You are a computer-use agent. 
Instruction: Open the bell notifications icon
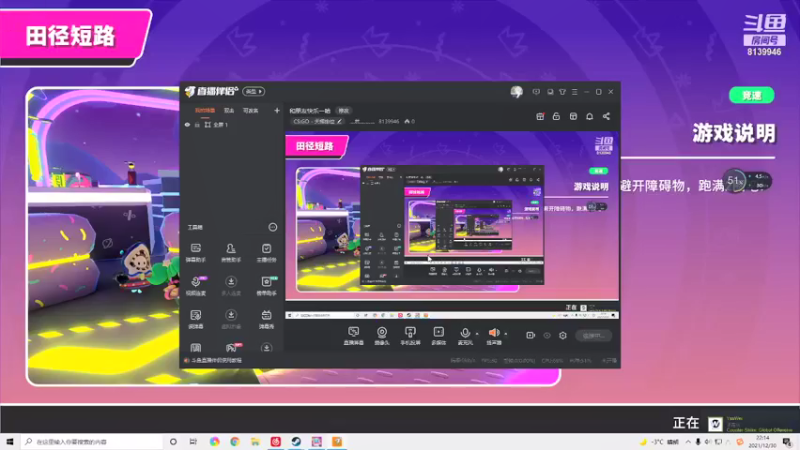tap(589, 116)
